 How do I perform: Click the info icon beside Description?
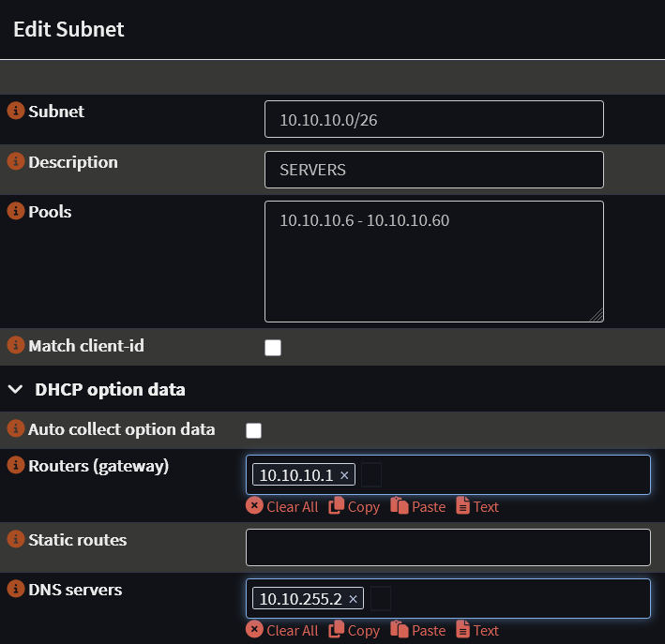[x=16, y=161]
